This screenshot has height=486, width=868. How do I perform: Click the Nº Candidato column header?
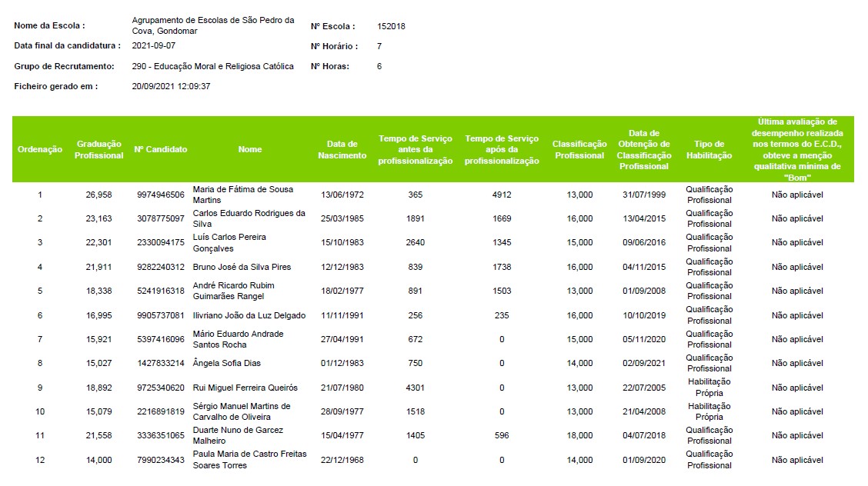(x=161, y=149)
